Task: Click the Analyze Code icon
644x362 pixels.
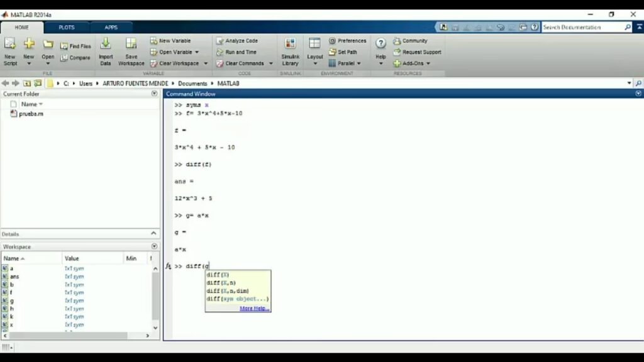Action: pos(220,41)
